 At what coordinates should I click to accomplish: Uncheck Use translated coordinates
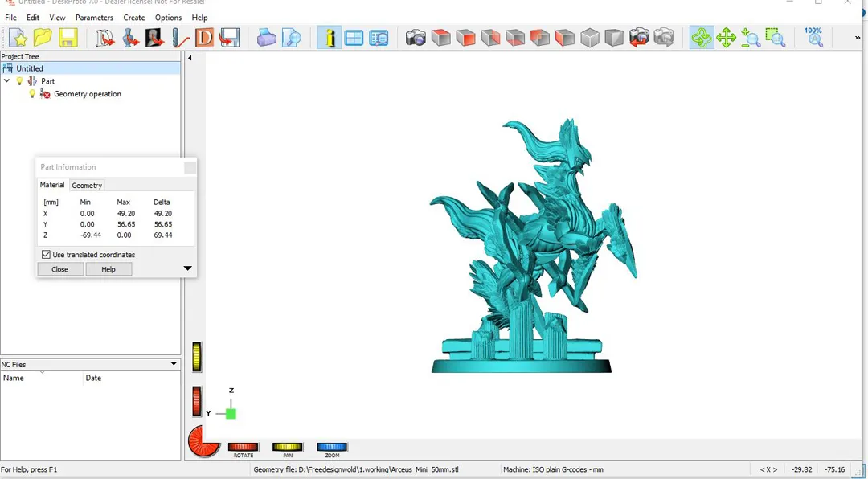click(46, 255)
